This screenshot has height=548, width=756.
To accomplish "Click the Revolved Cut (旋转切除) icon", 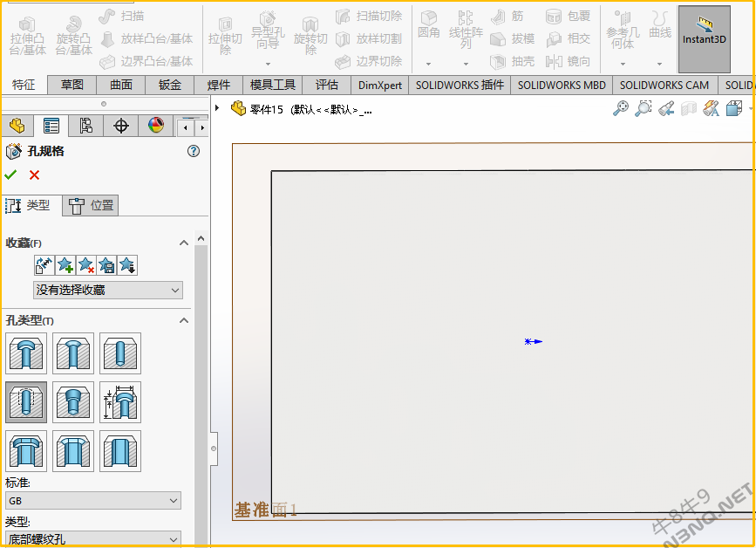I will (x=310, y=37).
